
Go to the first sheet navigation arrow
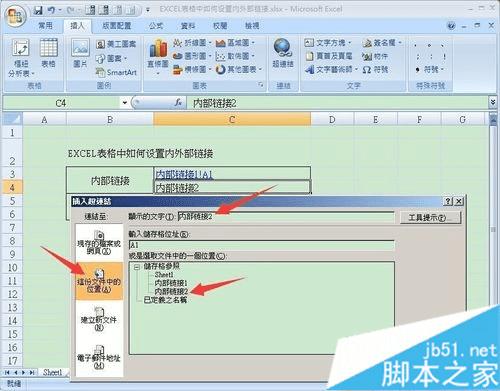[7, 372]
